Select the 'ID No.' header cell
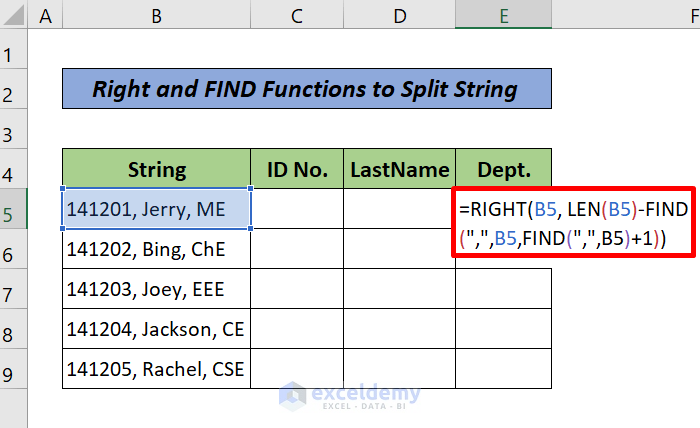The width and height of the screenshot is (700, 428). tap(297, 170)
